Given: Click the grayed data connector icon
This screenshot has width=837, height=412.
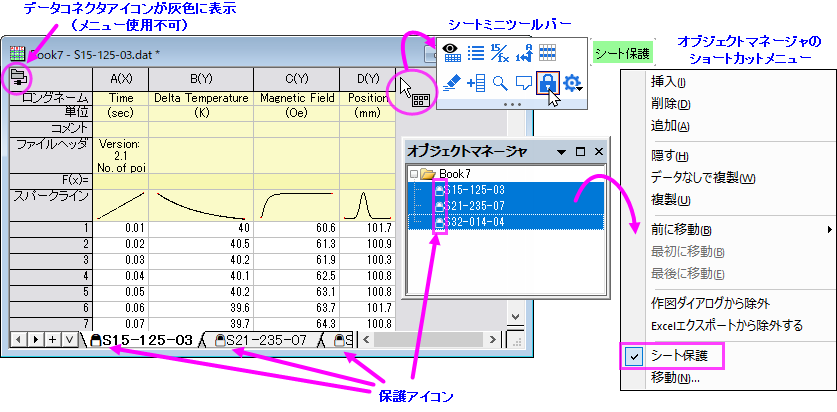Looking at the screenshot, I should (18, 78).
